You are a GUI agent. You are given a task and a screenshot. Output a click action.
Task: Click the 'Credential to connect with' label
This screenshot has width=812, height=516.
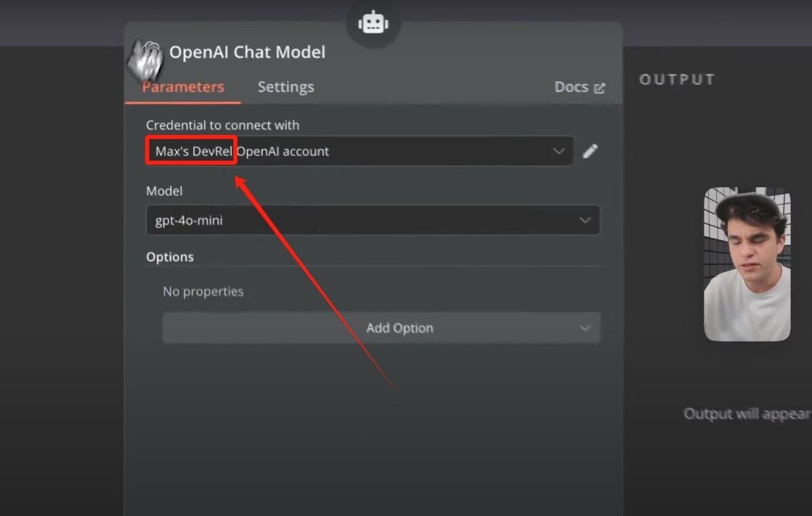coord(223,125)
